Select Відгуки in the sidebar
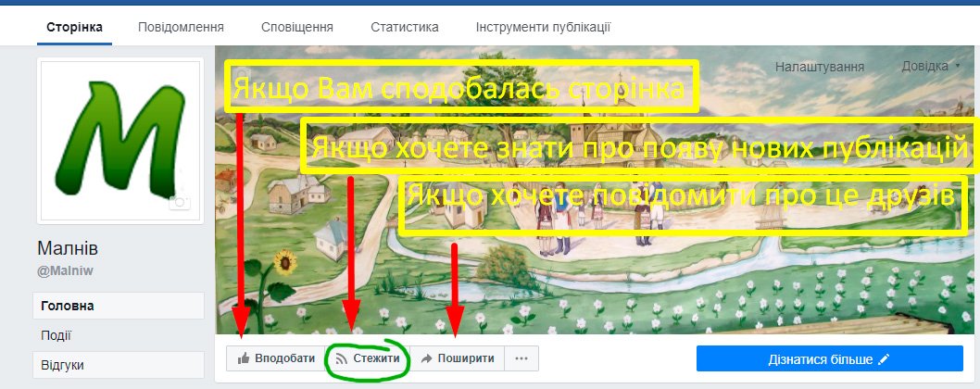Image resolution: width=980 pixels, height=389 pixels. point(119,365)
